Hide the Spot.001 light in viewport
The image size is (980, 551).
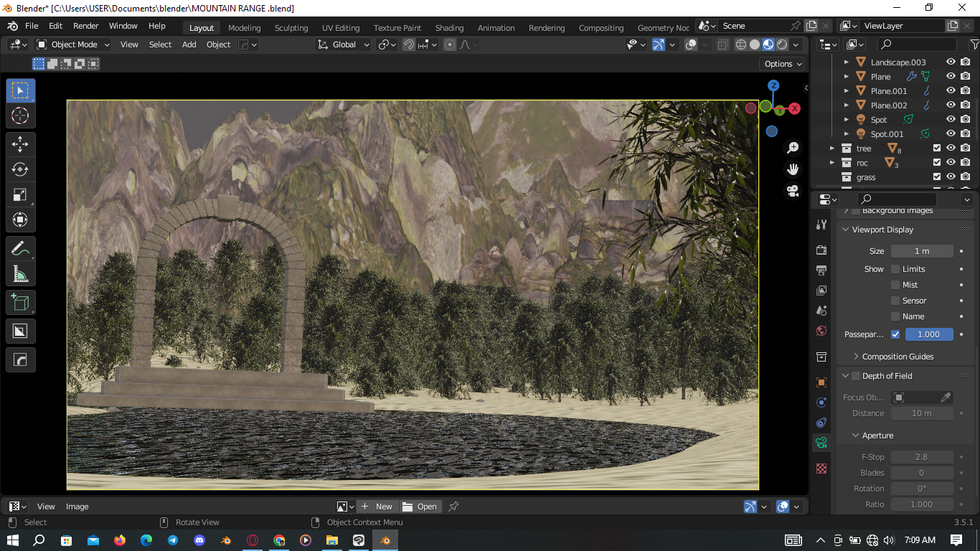(x=951, y=134)
